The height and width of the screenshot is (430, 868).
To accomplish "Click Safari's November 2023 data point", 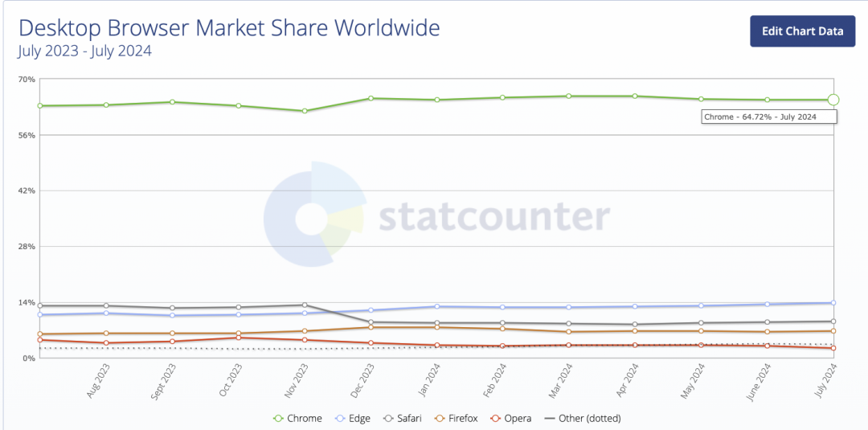I will [x=305, y=305].
